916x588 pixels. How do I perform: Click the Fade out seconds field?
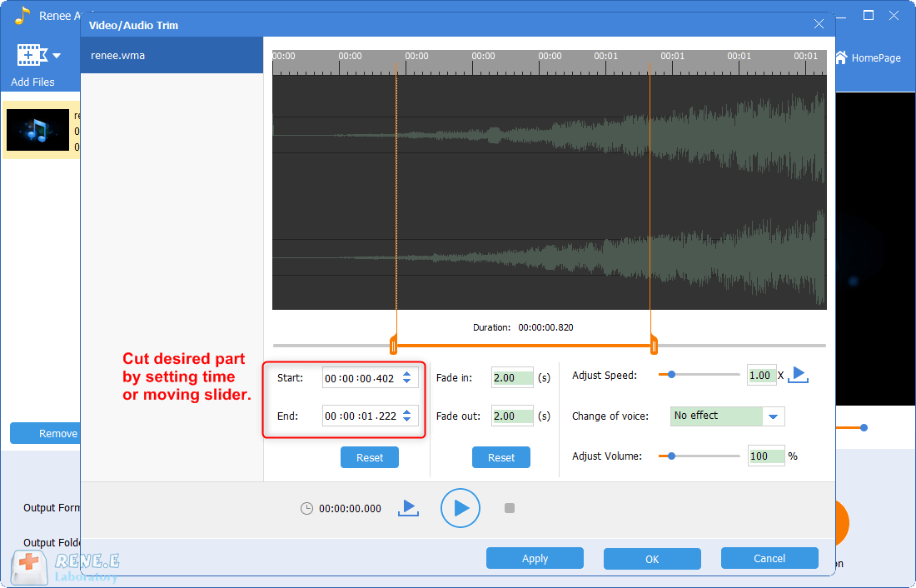(512, 416)
